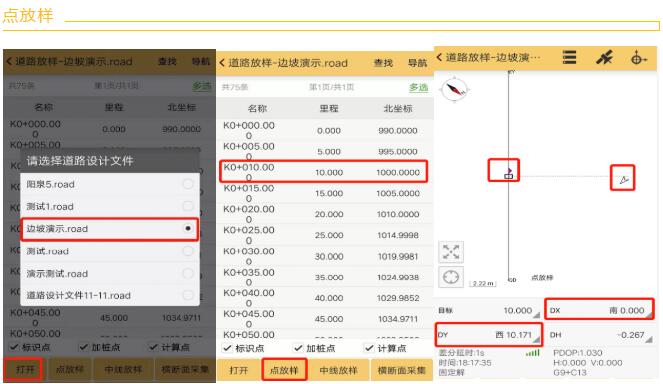Select row K0+005.00 in middle list
663x384 pixels.
325,151
